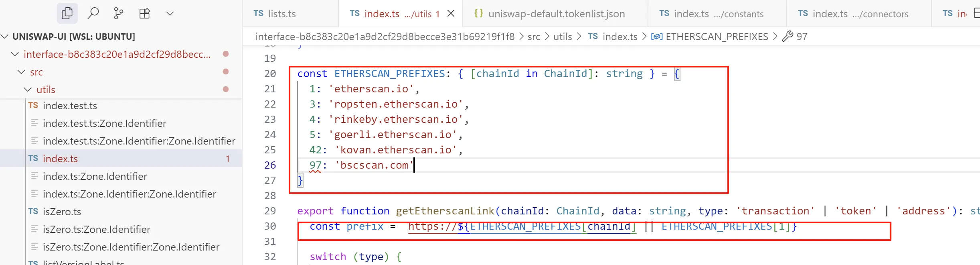Open the Source Control view icon
This screenshot has width=980, height=265.
coord(119,13)
